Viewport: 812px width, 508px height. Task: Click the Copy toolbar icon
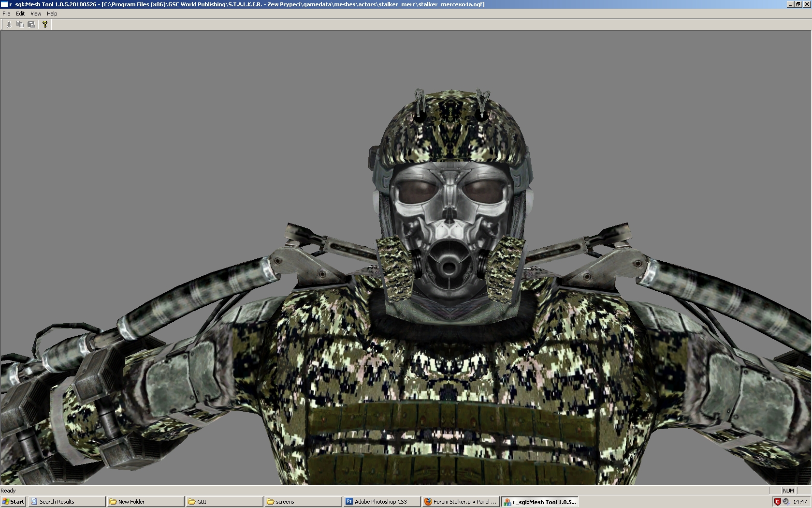coord(20,24)
